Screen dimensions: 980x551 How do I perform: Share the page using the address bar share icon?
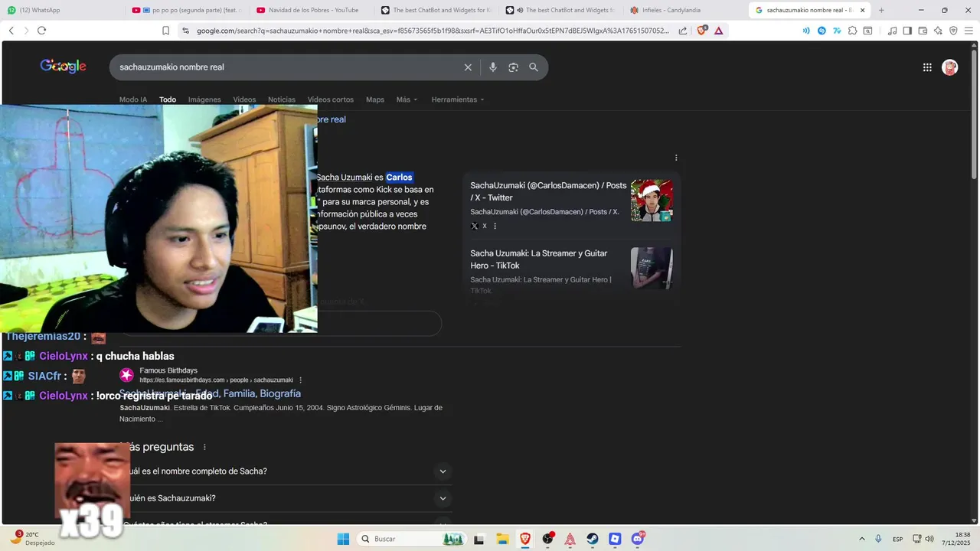click(x=683, y=31)
